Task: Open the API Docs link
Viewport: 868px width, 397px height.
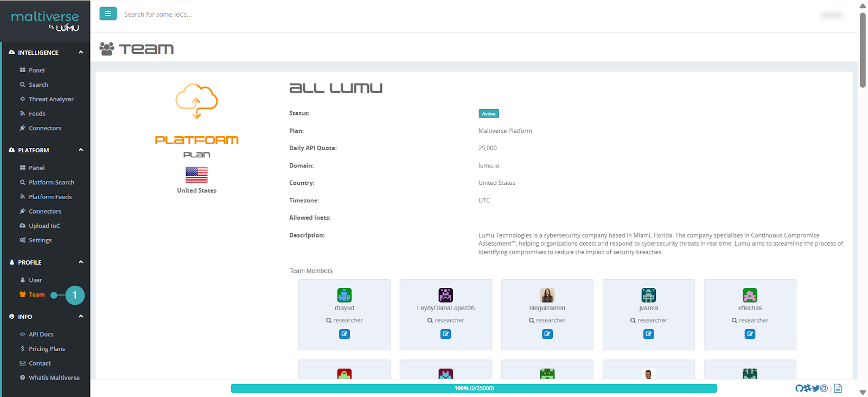Action: point(41,334)
